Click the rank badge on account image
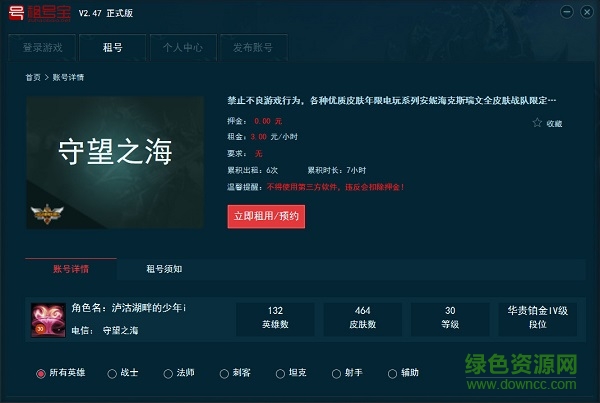 [x=47, y=214]
